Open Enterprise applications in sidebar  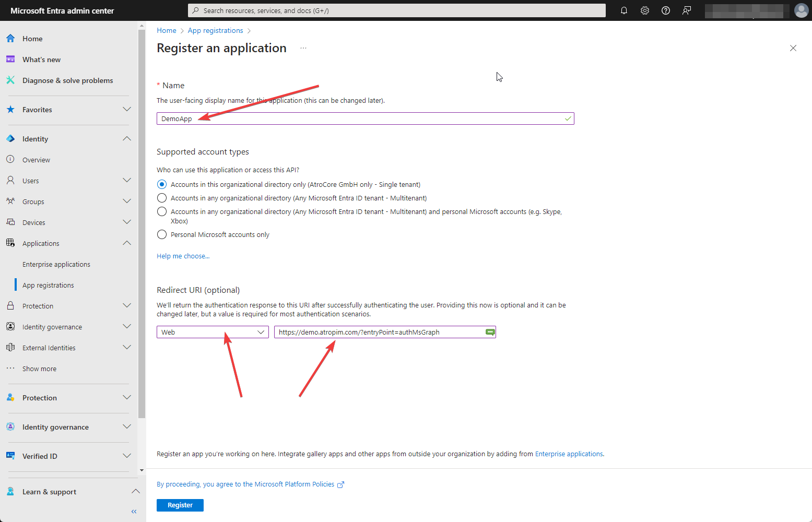click(56, 264)
